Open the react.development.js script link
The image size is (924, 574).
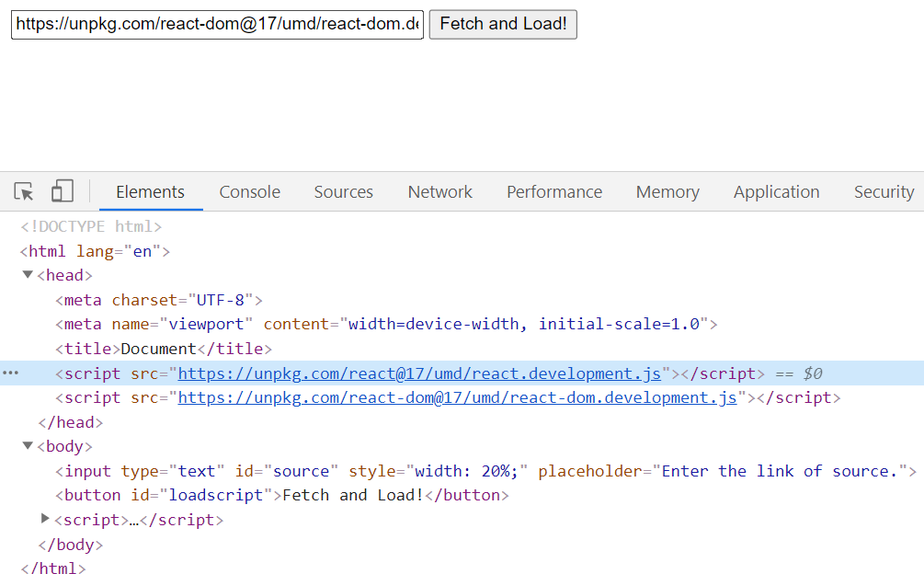[419, 373]
